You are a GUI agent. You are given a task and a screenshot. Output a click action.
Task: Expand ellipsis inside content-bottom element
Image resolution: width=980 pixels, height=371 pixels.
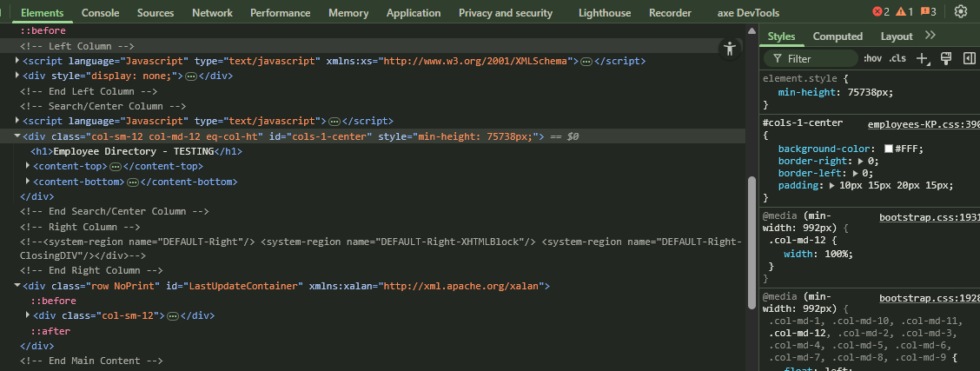coord(133,182)
